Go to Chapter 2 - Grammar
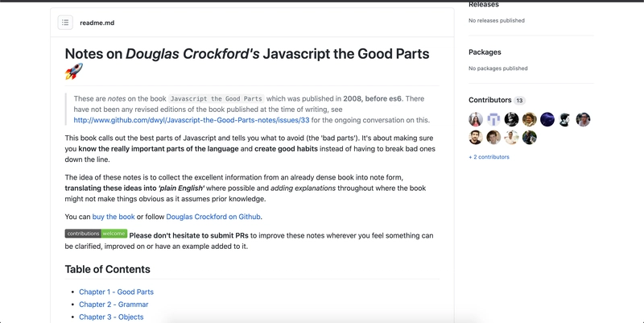Viewport: 644px width, 323px height. point(114,304)
